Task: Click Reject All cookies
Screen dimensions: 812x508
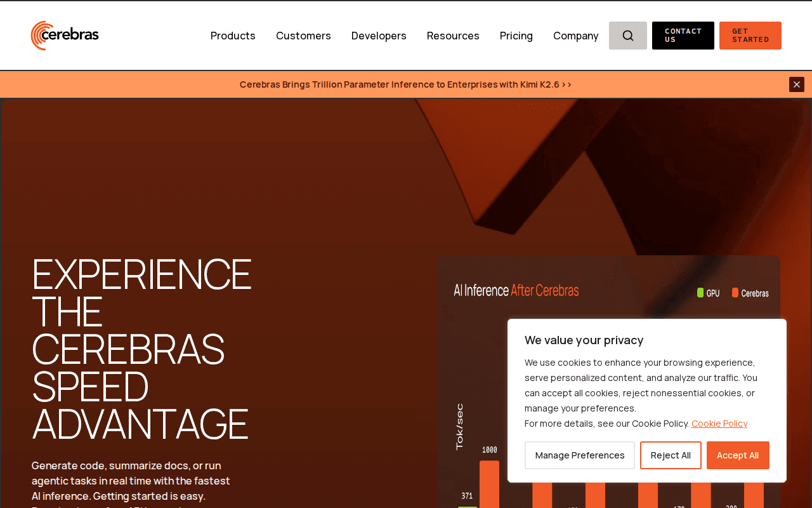Action: point(671,455)
